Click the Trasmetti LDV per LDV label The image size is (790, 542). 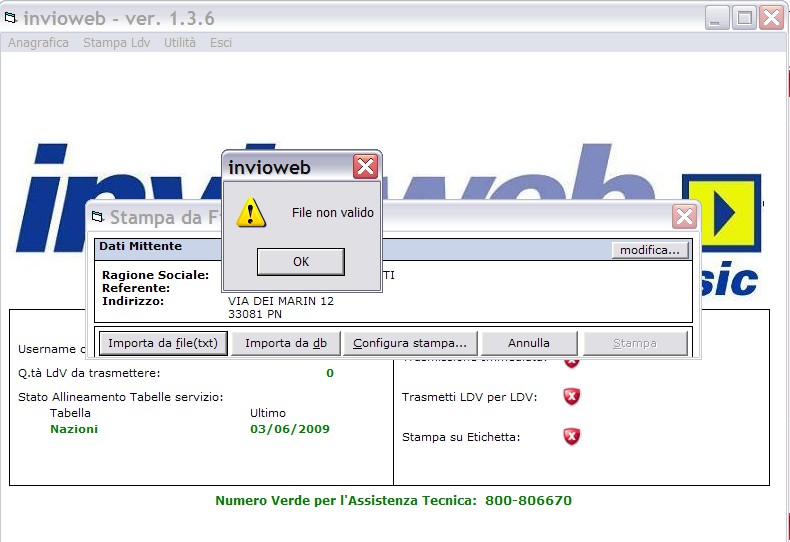[470, 397]
